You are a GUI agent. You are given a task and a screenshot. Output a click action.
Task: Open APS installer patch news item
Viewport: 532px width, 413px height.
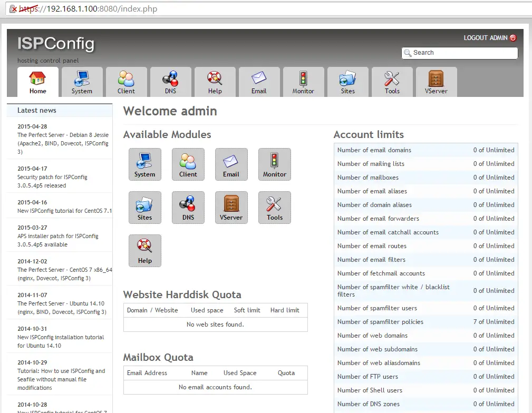tap(57, 240)
